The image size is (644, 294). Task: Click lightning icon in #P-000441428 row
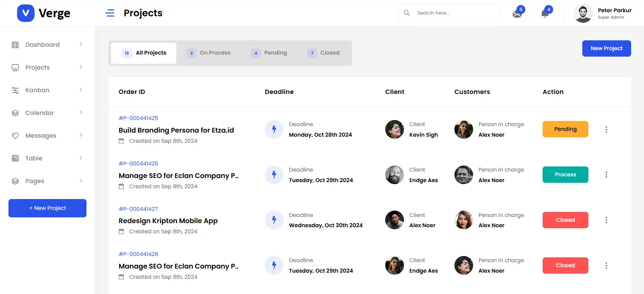tap(274, 265)
